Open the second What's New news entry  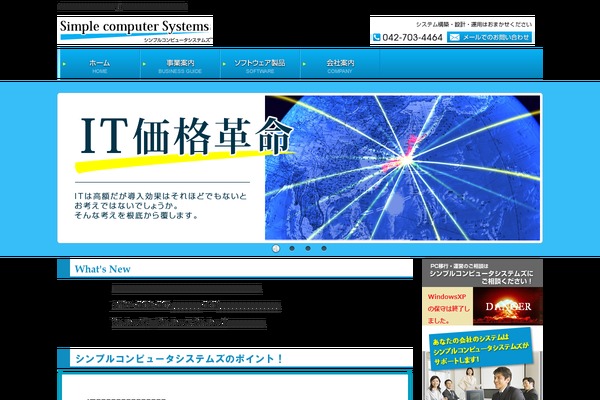[196, 306]
